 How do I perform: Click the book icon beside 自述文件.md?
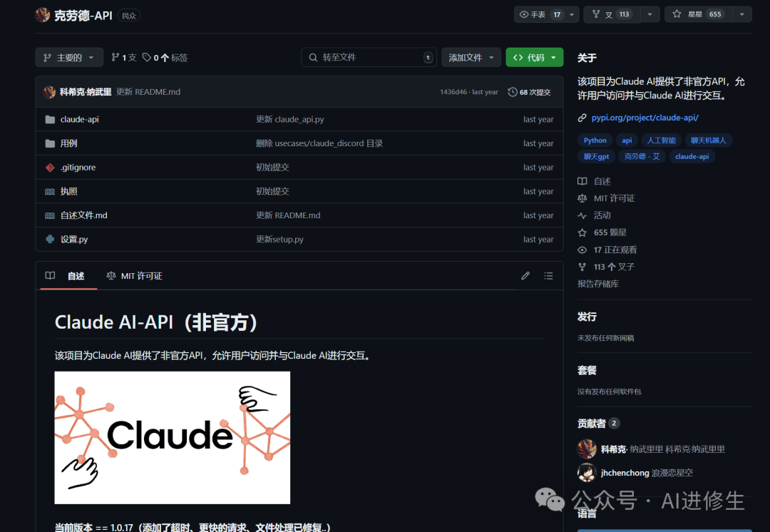coord(50,215)
